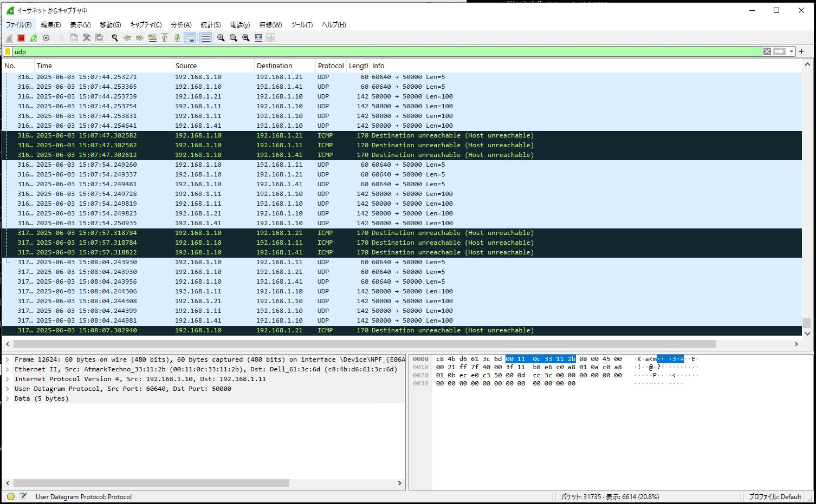Open the ファイル(F) menu
This screenshot has height=504, width=816.
click(x=18, y=25)
